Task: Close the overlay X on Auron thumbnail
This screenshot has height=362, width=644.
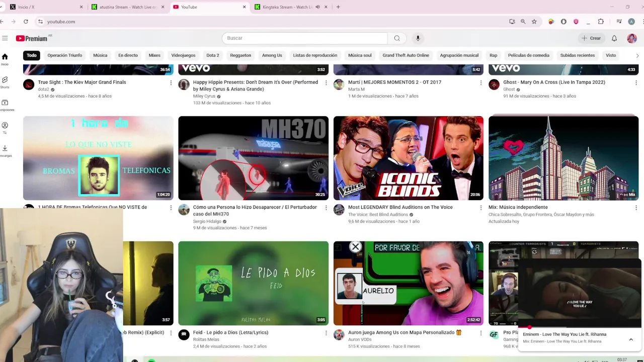Action: [x=355, y=247]
